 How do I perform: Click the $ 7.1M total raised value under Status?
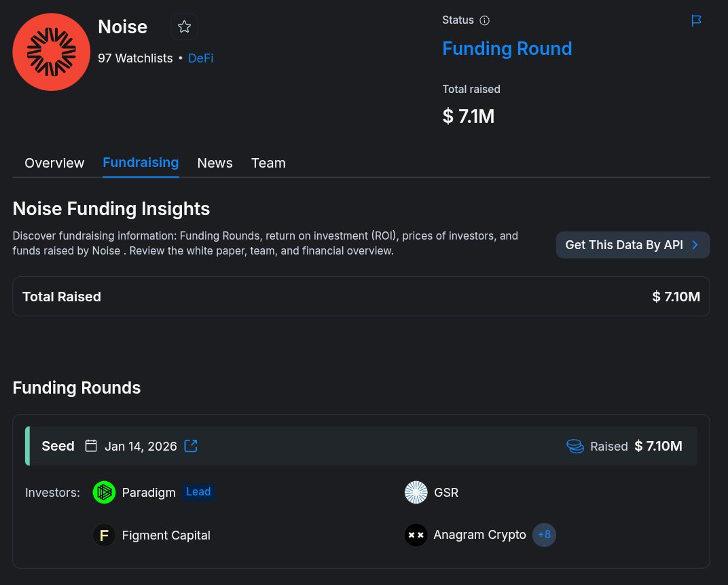tap(469, 116)
